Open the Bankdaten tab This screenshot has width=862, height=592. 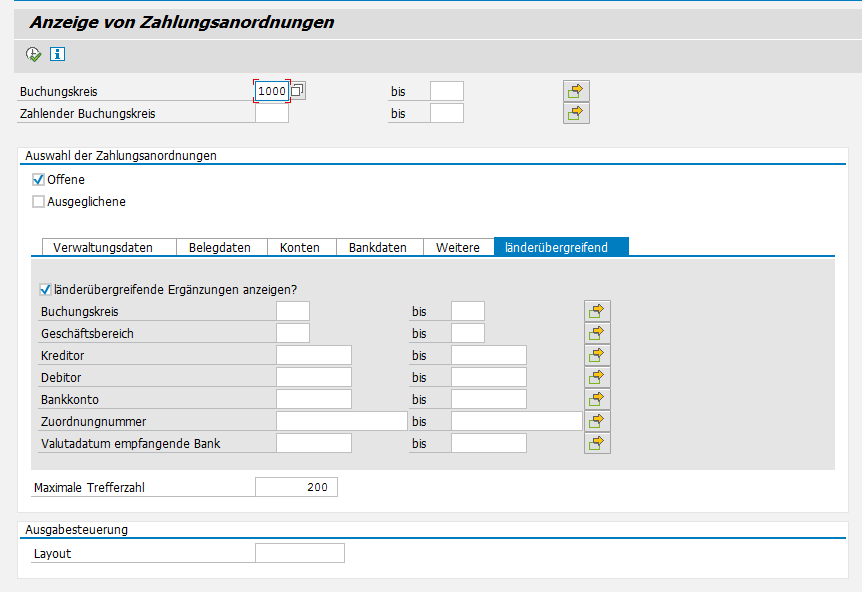pos(378,247)
